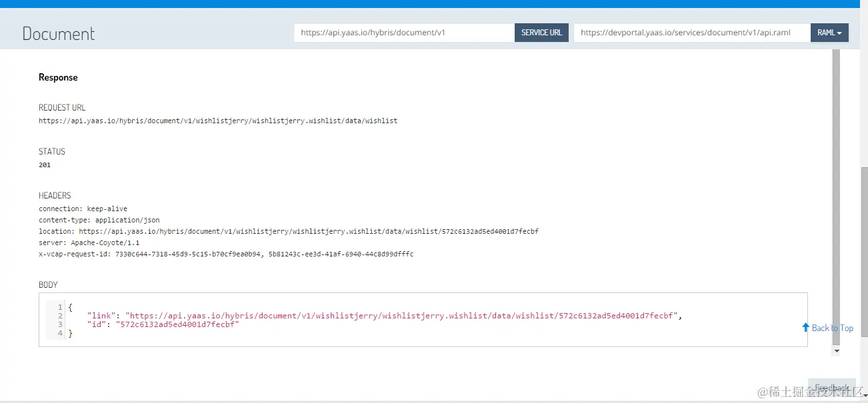Select the HEADERS label

coord(55,195)
